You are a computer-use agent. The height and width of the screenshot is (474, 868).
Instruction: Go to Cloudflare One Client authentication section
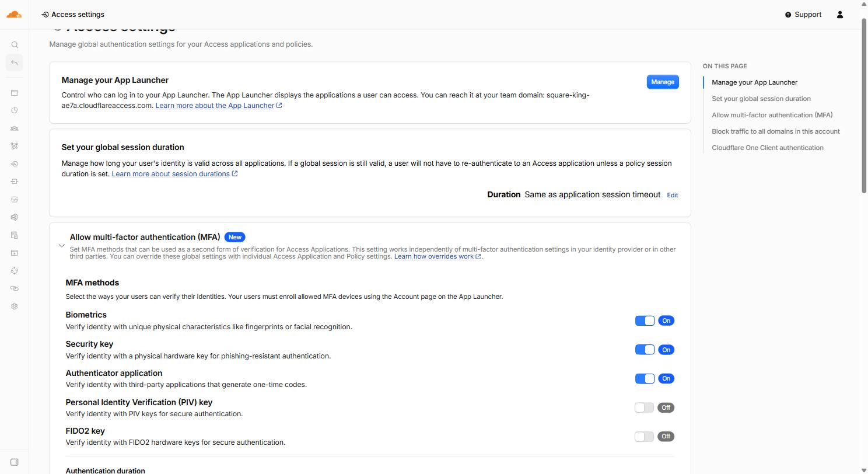768,148
